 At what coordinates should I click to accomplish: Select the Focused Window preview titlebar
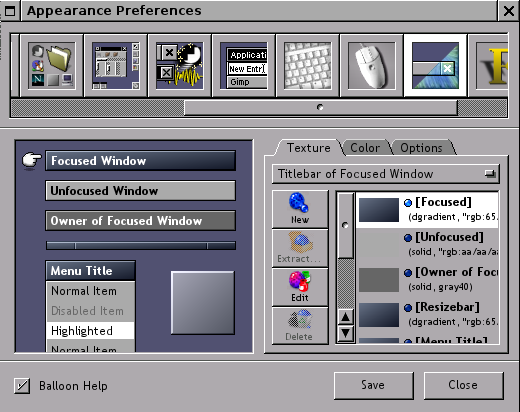point(140,161)
